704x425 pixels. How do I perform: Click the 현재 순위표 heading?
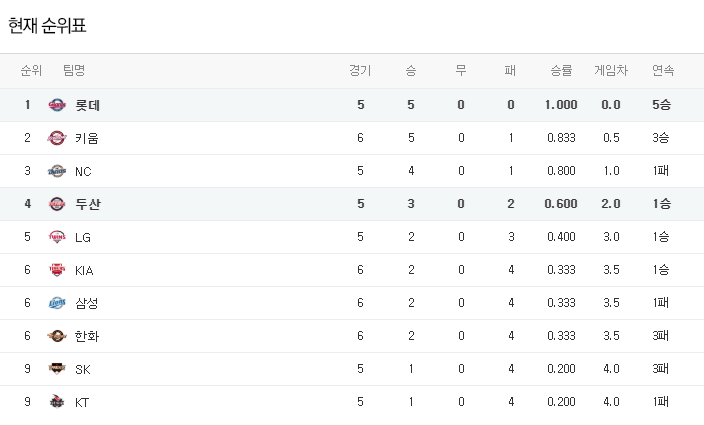pos(47,26)
